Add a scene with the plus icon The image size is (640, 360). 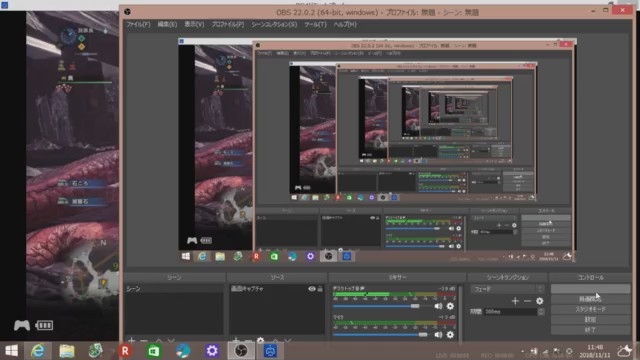[x=131, y=340]
